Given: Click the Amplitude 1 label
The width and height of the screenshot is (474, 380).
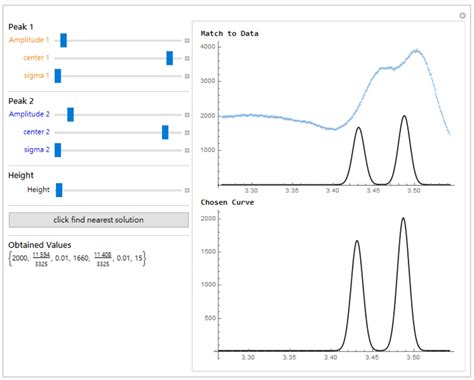Looking at the screenshot, I should pos(29,40).
